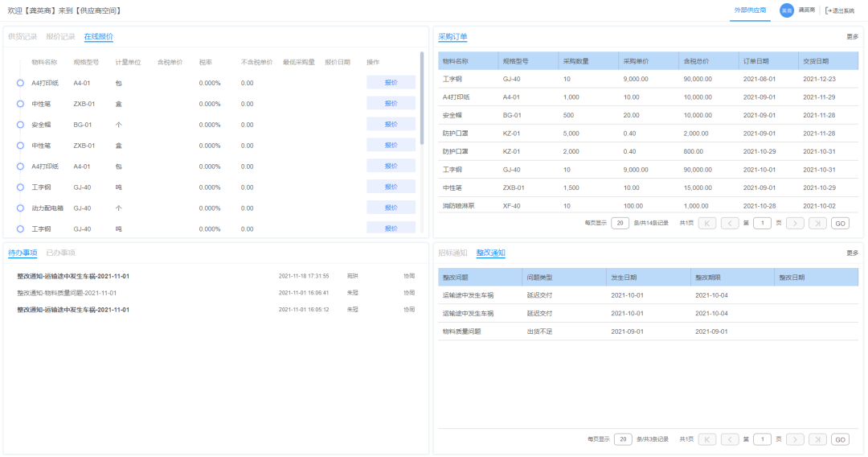The image size is (868, 457).
Task: Click 更多 in the 采购订单 panel
Action: tap(852, 36)
